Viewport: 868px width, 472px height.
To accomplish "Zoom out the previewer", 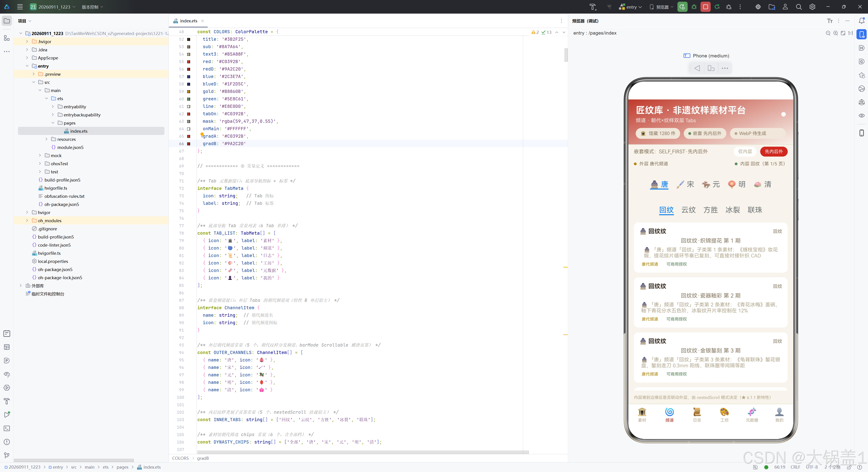I will point(828,33).
